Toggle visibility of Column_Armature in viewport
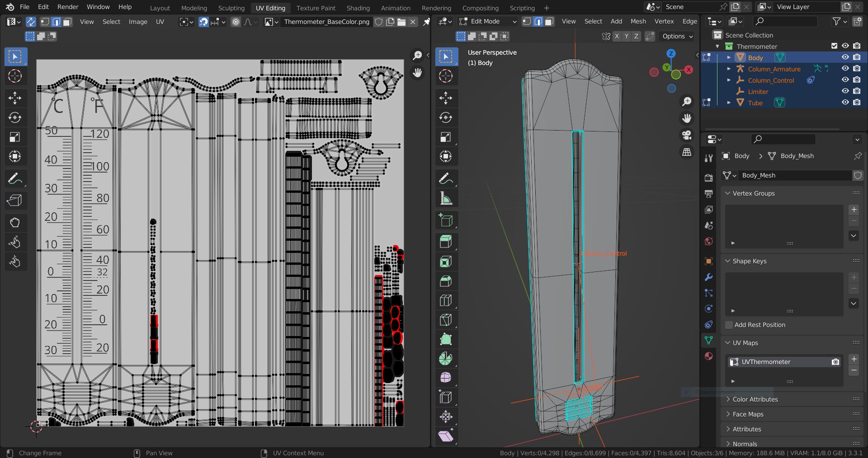This screenshot has width=868, height=458. point(845,69)
